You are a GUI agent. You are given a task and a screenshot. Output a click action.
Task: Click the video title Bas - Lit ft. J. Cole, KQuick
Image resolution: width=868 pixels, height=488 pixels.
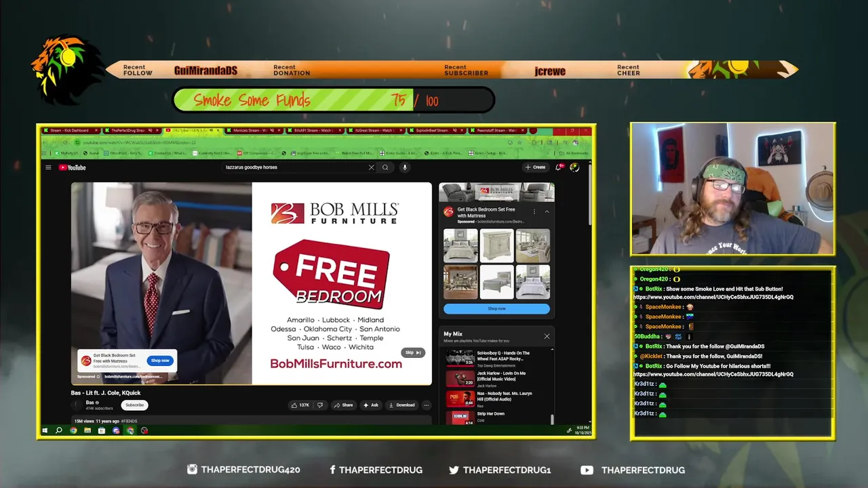pyautogui.click(x=106, y=393)
